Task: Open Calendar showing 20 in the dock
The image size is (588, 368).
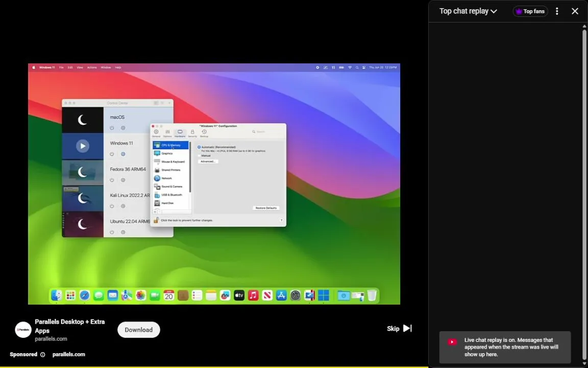Action: (x=169, y=295)
